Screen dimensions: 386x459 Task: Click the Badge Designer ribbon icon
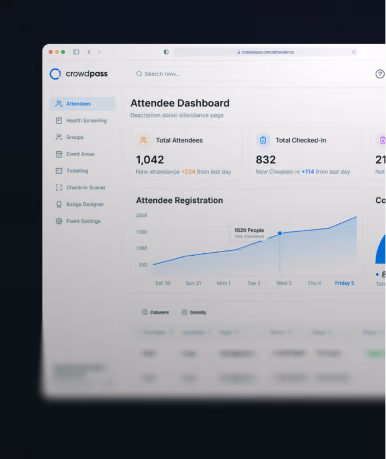(59, 204)
